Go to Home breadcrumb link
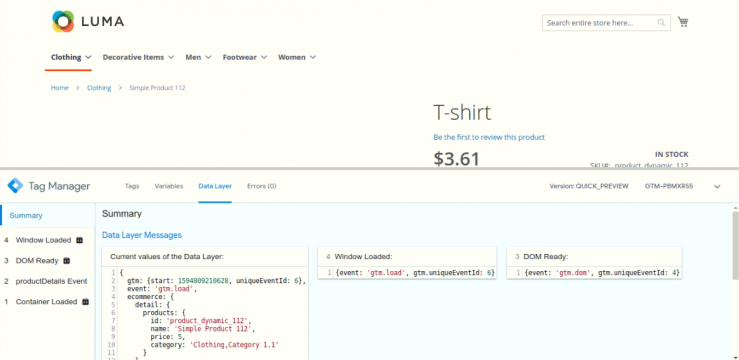The height and width of the screenshot is (360, 739). tap(59, 88)
